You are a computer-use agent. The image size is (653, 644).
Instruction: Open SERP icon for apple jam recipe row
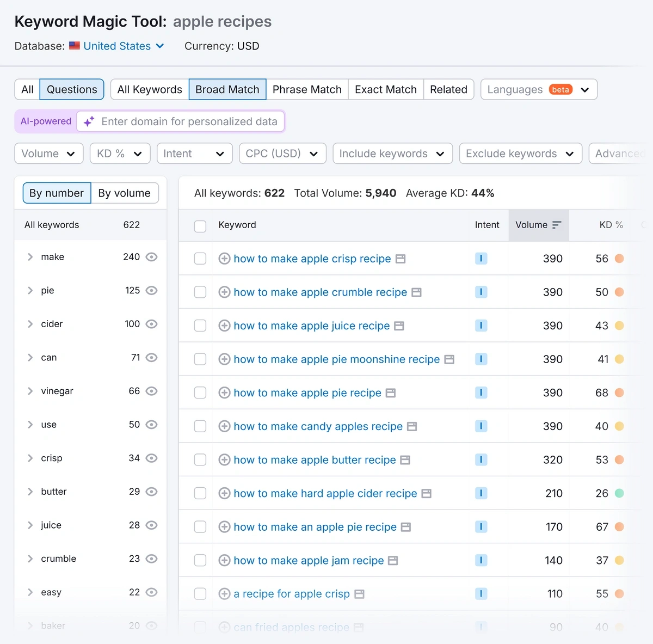coord(393,560)
